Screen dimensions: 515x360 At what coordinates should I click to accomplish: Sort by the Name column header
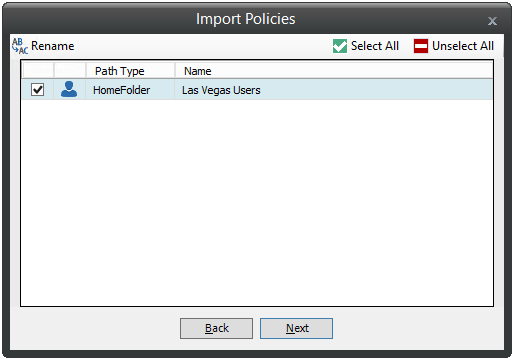334,71
